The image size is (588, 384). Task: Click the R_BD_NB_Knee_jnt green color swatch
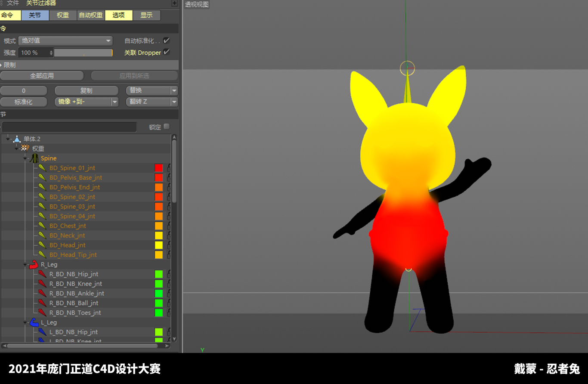(159, 284)
